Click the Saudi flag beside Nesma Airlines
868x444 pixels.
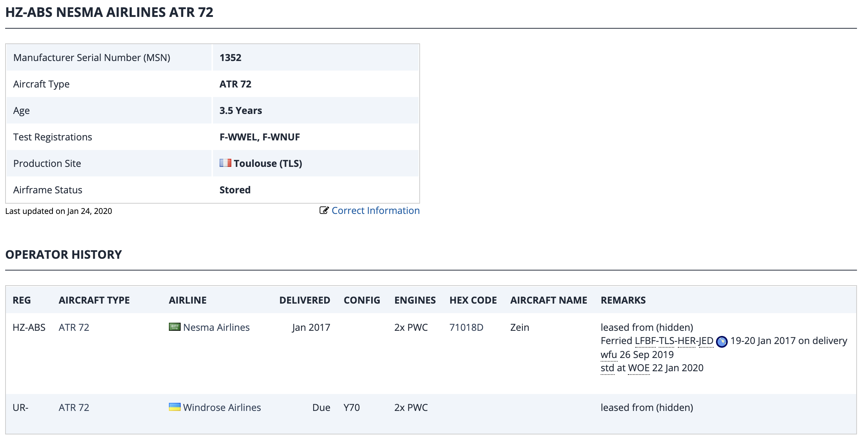click(x=174, y=327)
